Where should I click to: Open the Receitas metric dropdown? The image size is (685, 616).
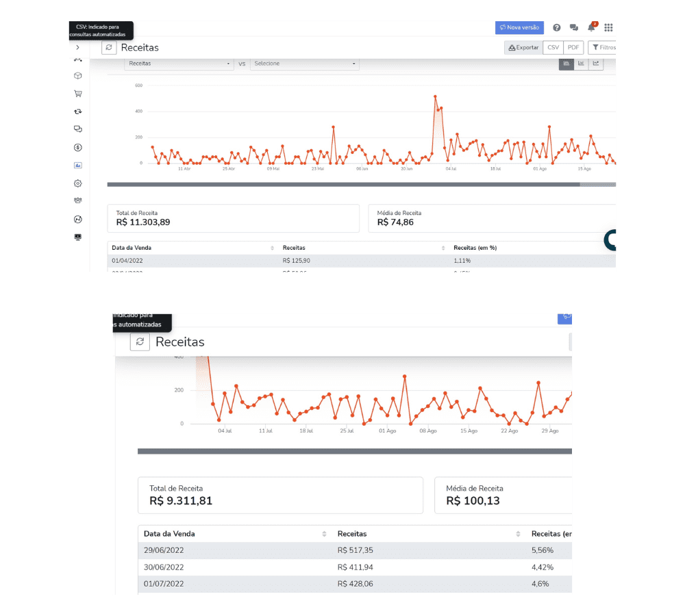tap(179, 64)
